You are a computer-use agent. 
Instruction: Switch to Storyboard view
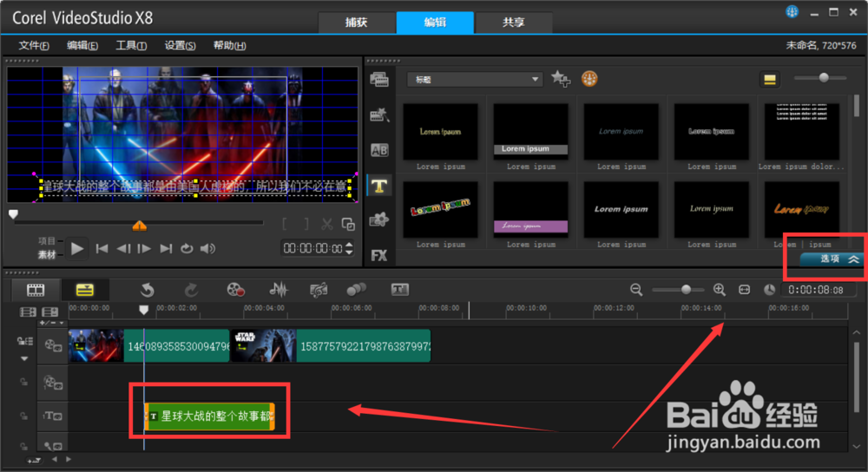tap(36, 290)
